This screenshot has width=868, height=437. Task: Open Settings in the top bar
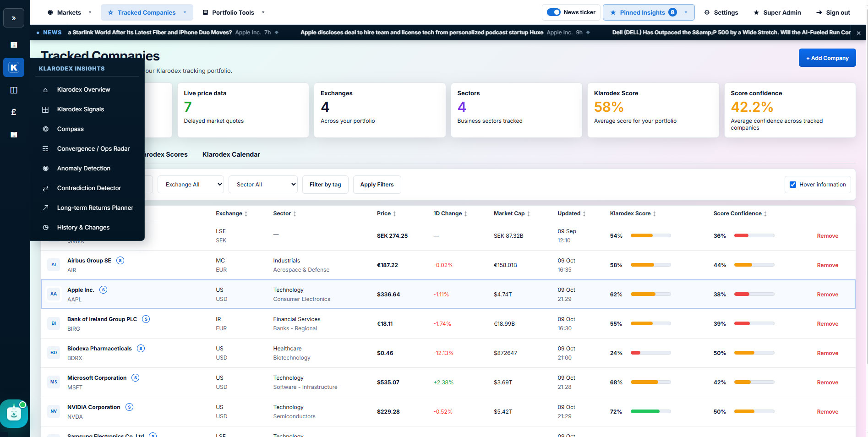click(721, 12)
